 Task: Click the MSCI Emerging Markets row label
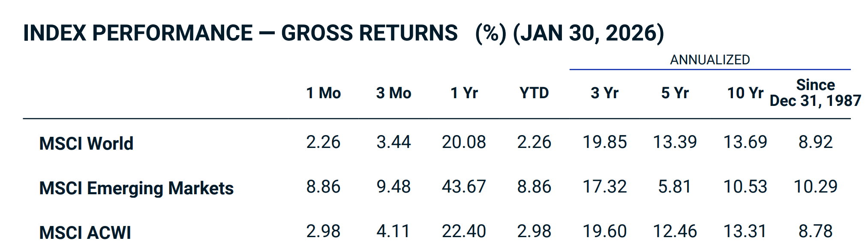[x=136, y=188]
